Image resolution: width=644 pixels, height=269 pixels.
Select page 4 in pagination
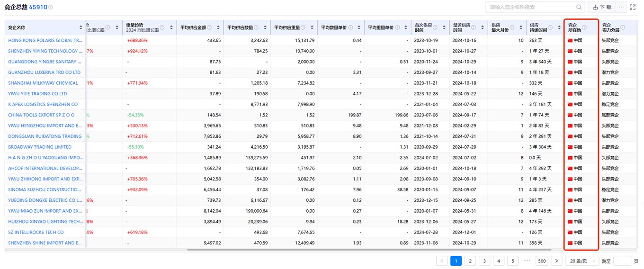coord(499,260)
